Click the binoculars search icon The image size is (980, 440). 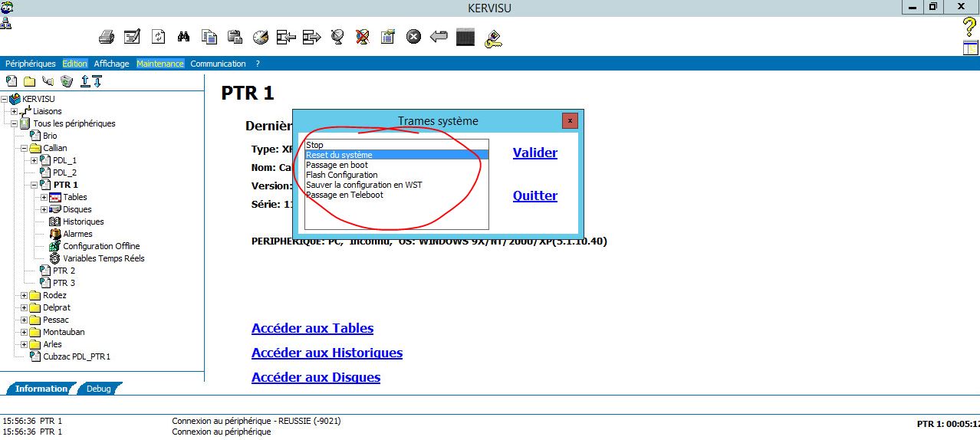183,37
